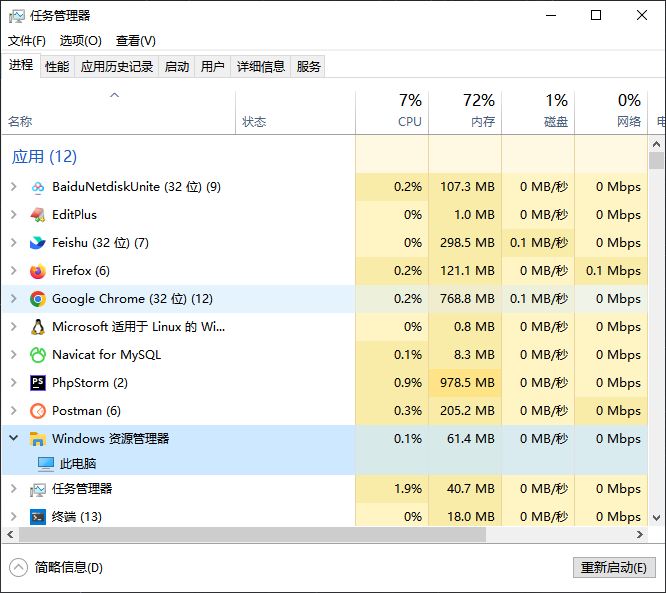Open the 选项(O) menu
This screenshot has height=593, width=666.
tap(80, 41)
